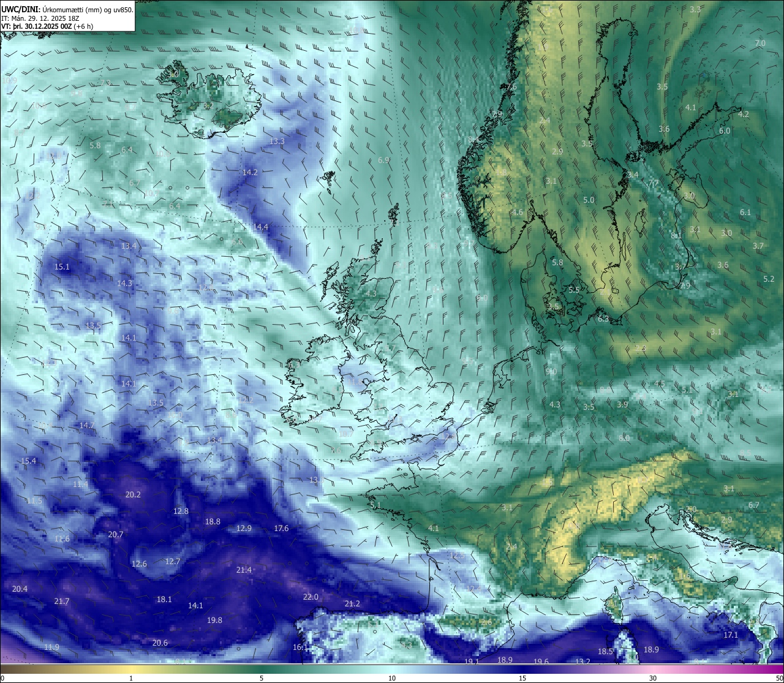
Task: Click the value label '18.5' near Sardinia
Action: click(605, 652)
